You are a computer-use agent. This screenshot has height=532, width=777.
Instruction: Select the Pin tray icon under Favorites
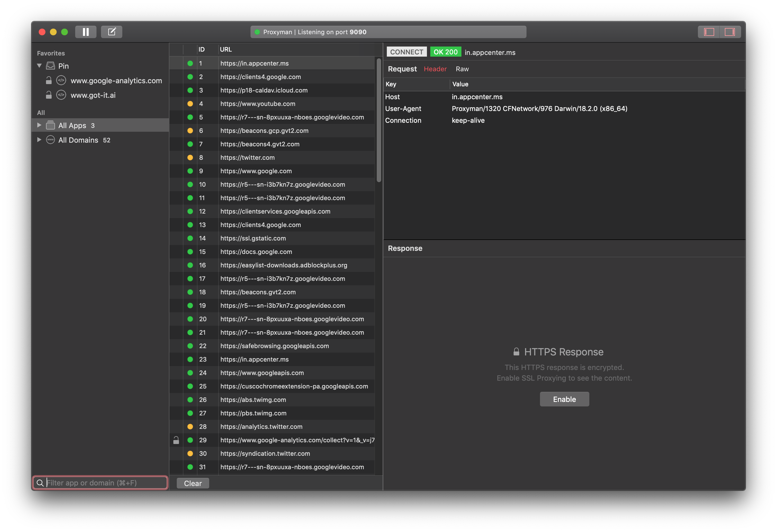point(50,66)
